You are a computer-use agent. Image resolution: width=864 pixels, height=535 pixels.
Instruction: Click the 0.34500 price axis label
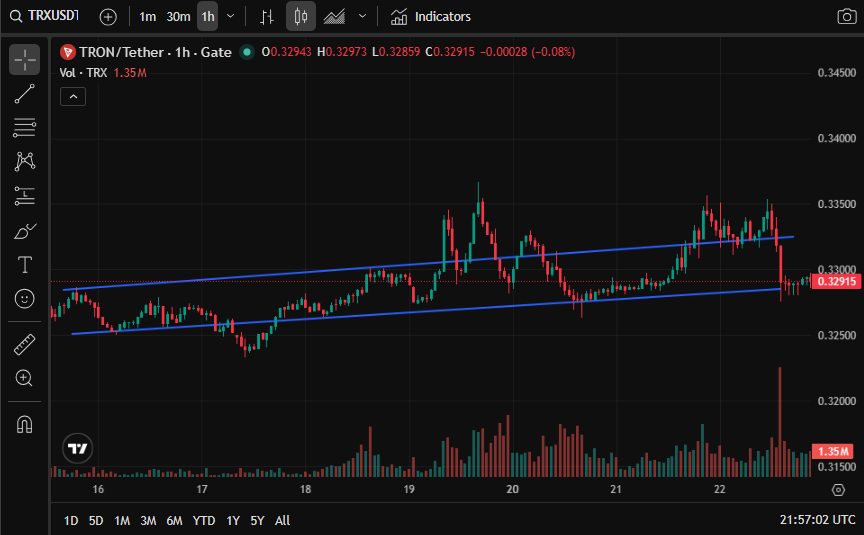[x=837, y=73]
